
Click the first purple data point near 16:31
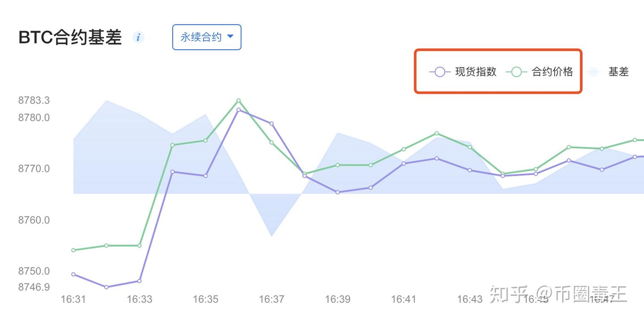[73, 274]
